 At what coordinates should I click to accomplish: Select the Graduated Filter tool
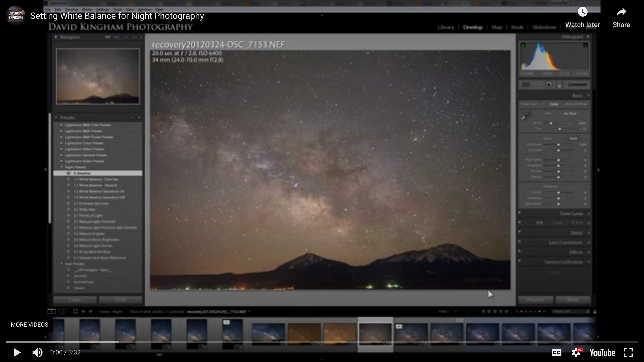[x=559, y=85]
